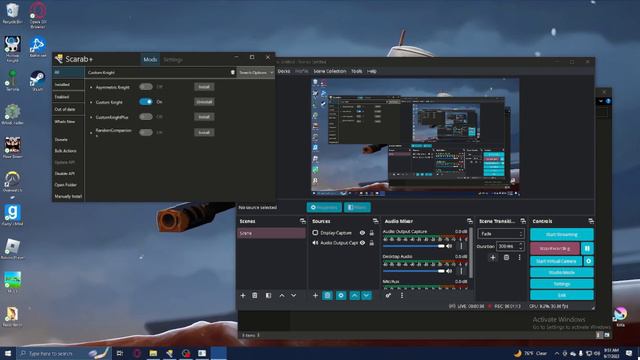Remove selected scene with trash icon
Image resolution: width=640 pixels, height=360 pixels.
tap(255, 296)
